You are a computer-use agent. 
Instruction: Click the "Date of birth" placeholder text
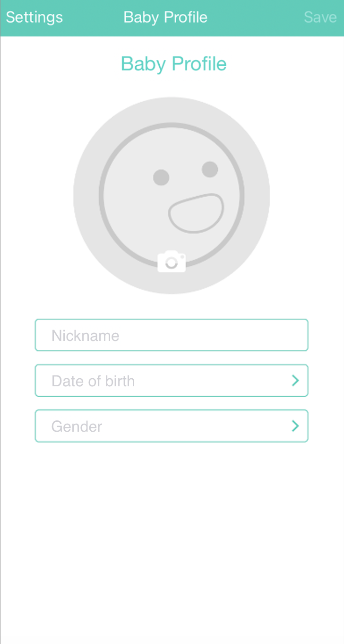[x=93, y=381]
